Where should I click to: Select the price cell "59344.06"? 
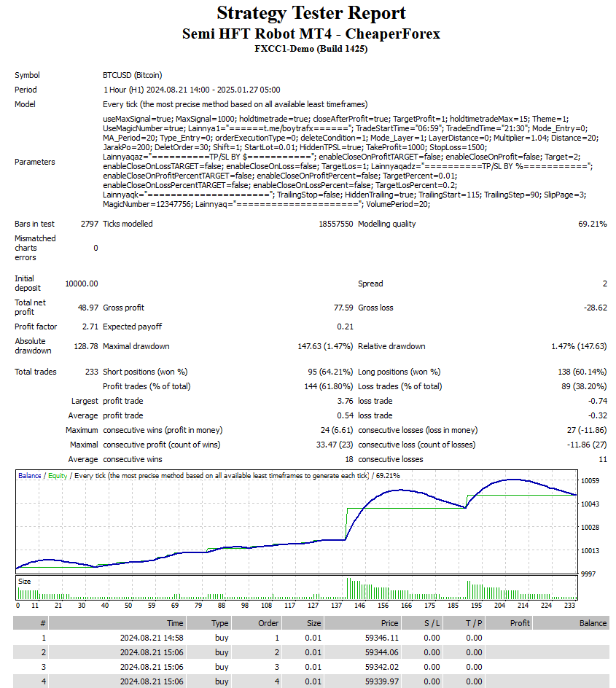coord(382,652)
